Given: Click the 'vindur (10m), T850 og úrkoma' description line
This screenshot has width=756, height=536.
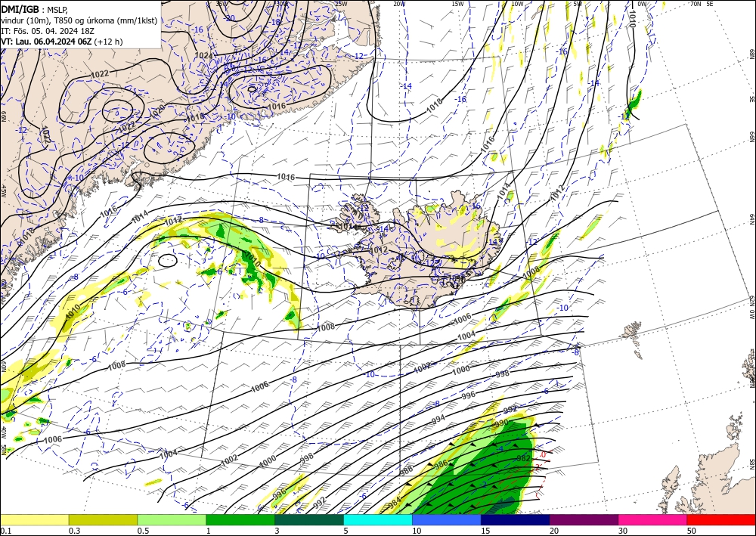Looking at the screenshot, I should tap(79, 20).
